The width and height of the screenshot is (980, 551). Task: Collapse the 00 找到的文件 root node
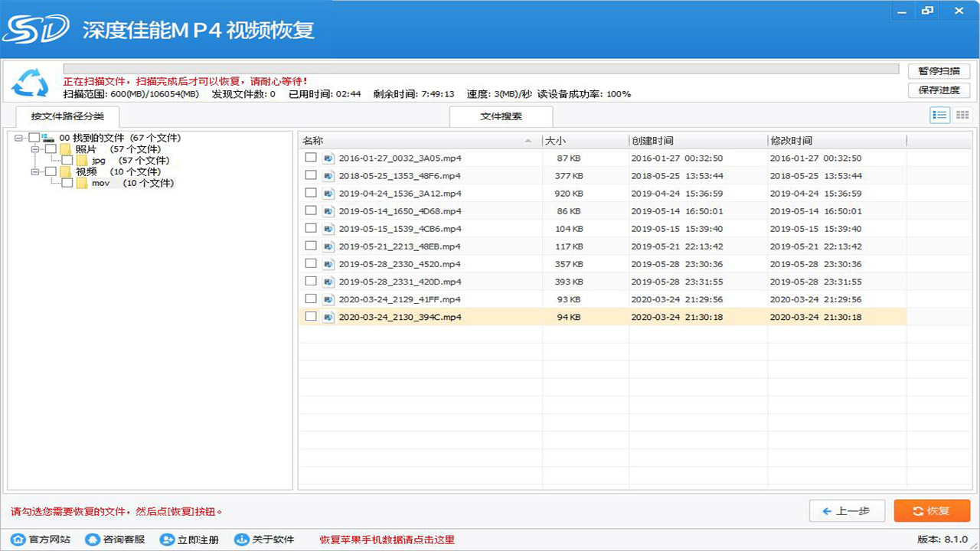pos(18,138)
